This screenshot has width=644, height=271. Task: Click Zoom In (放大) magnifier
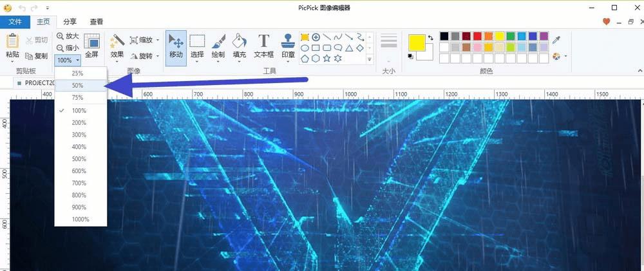[68, 36]
